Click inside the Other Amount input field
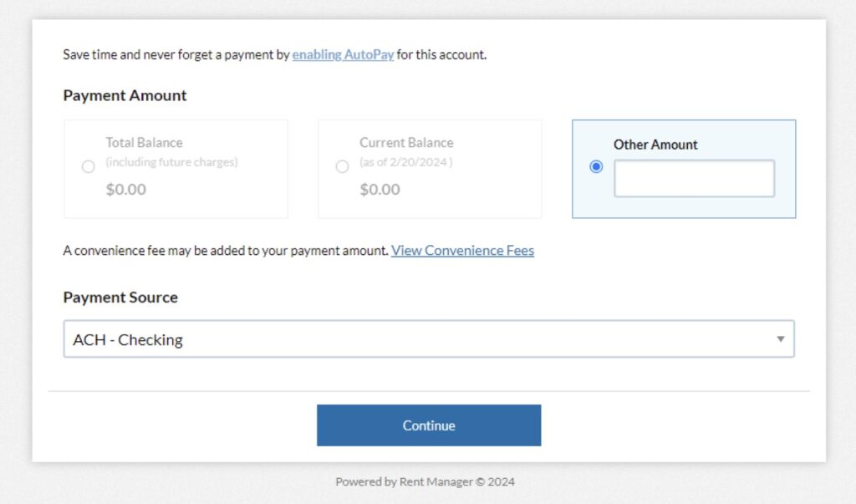The width and height of the screenshot is (856, 504). pyautogui.click(x=695, y=177)
